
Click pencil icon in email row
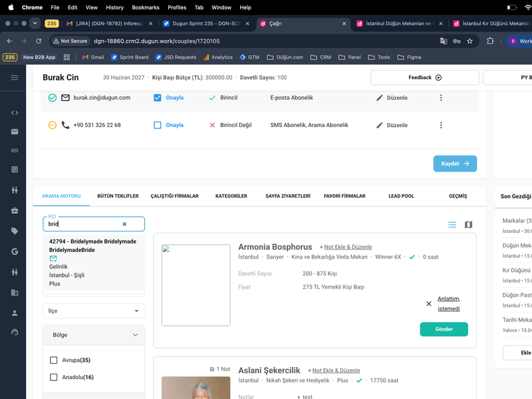pyautogui.click(x=380, y=98)
